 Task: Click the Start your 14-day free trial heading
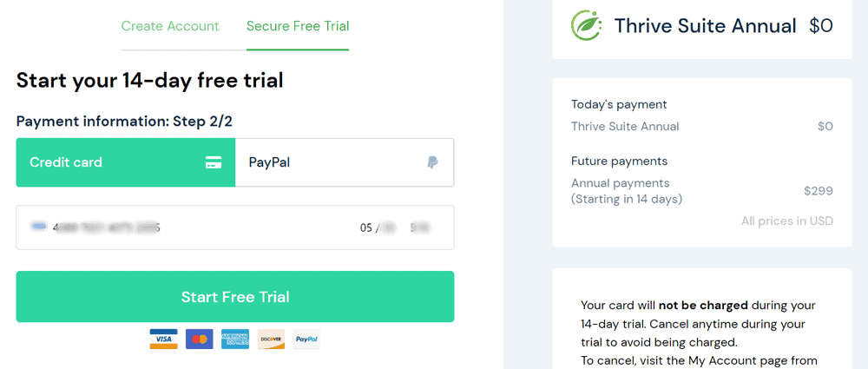click(x=150, y=81)
